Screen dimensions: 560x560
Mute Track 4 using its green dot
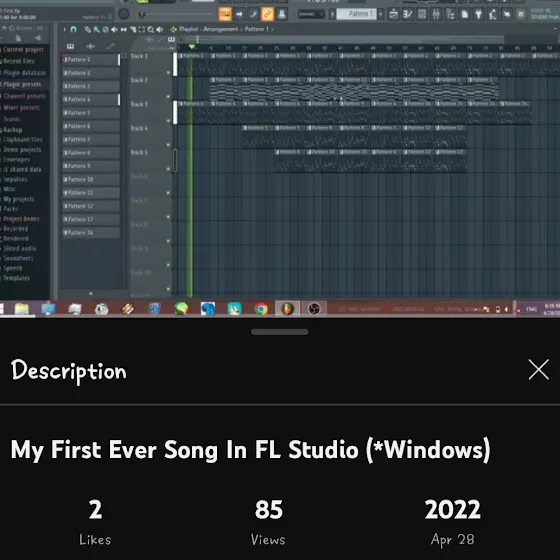click(168, 145)
